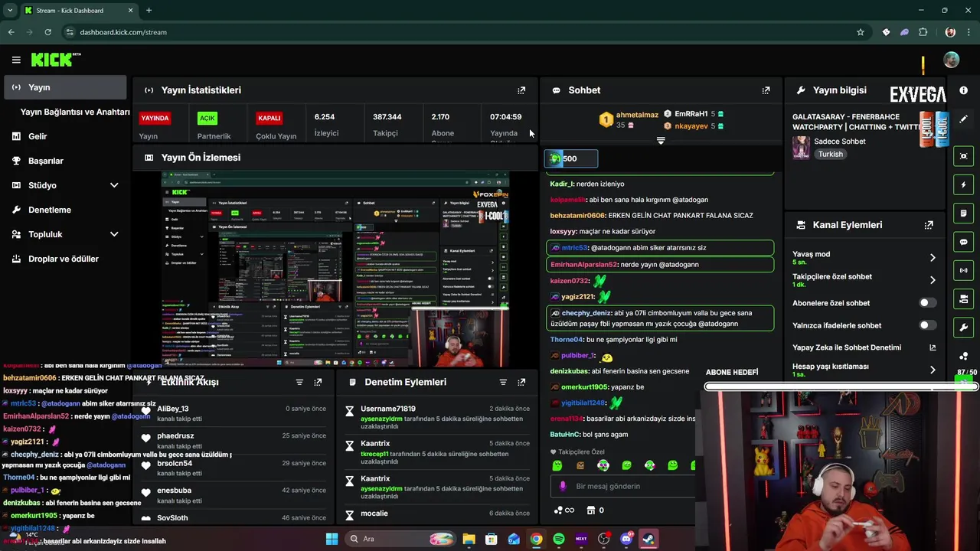The width and height of the screenshot is (980, 551).
Task: Pop out the Yayın İstatistikleri panel
Action: pyautogui.click(x=521, y=90)
